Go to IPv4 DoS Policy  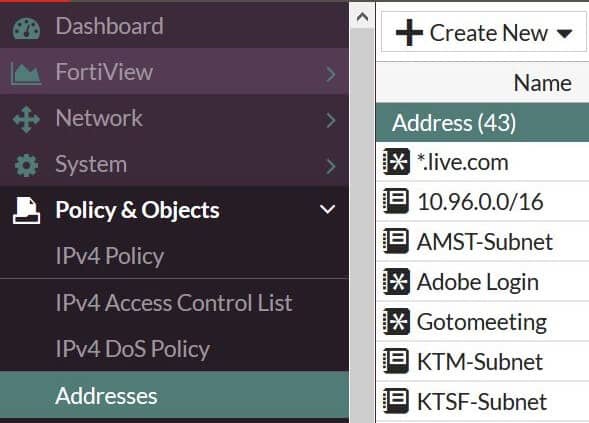click(x=133, y=349)
